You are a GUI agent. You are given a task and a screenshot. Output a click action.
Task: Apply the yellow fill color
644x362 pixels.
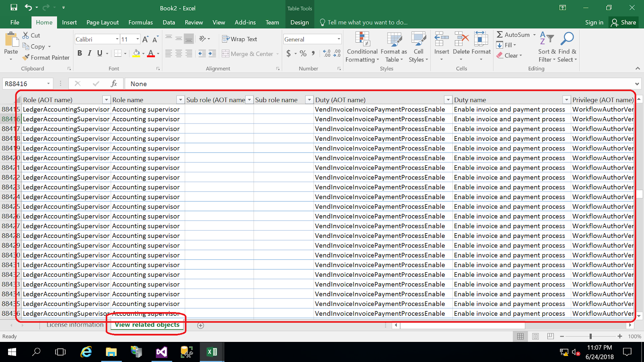tap(136, 53)
